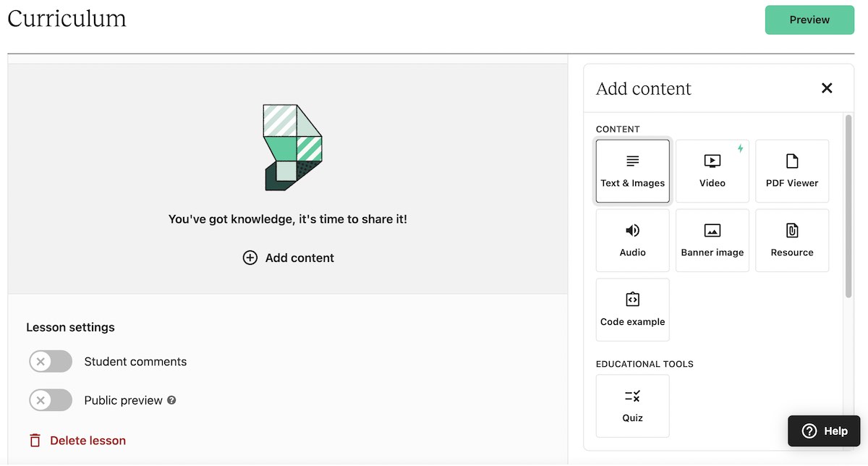Open the tooltip next to Public preview

click(171, 400)
